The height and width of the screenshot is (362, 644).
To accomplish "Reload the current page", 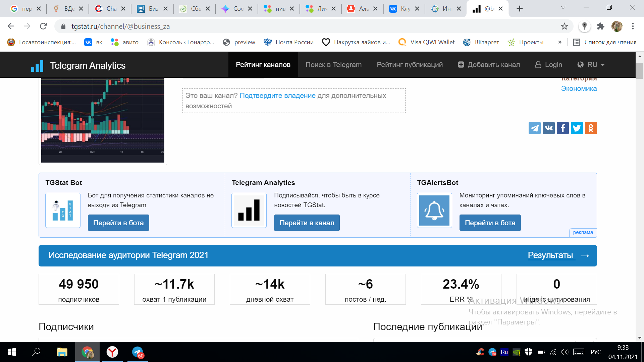I will (x=43, y=26).
